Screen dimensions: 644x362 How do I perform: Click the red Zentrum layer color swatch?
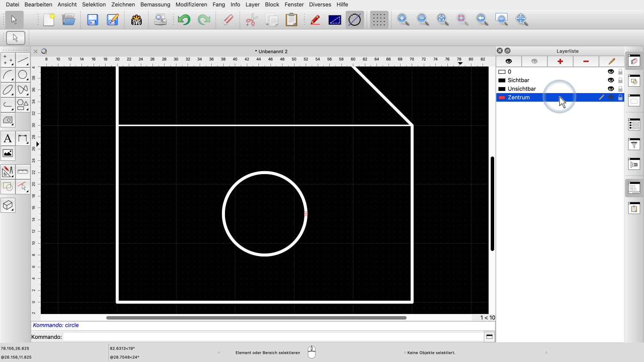(501, 97)
